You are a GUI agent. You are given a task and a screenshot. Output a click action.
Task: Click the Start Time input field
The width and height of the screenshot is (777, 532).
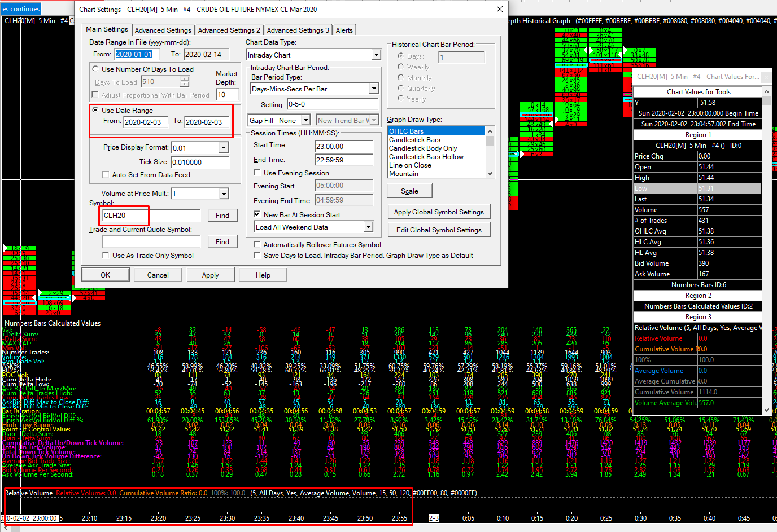(x=343, y=147)
